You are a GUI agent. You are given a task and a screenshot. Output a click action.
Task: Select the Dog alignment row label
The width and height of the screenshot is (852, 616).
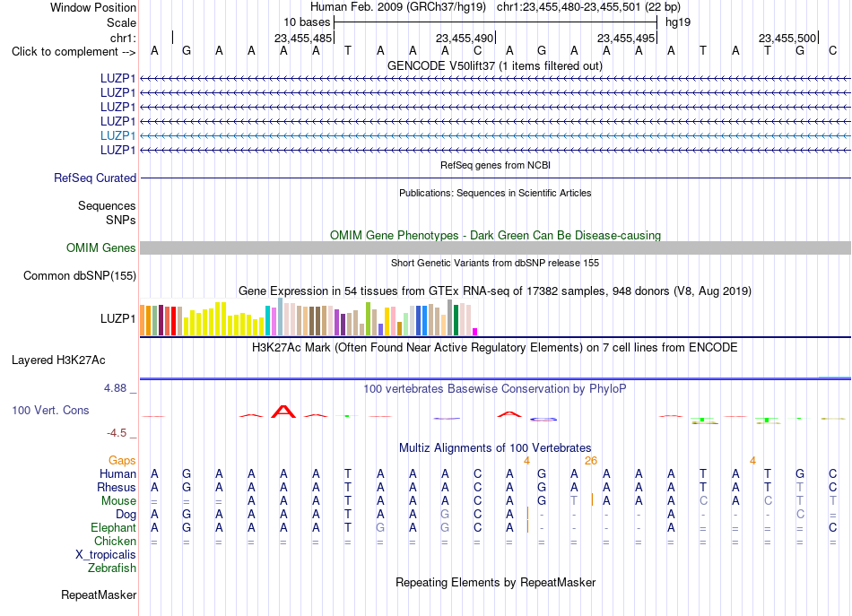point(126,515)
